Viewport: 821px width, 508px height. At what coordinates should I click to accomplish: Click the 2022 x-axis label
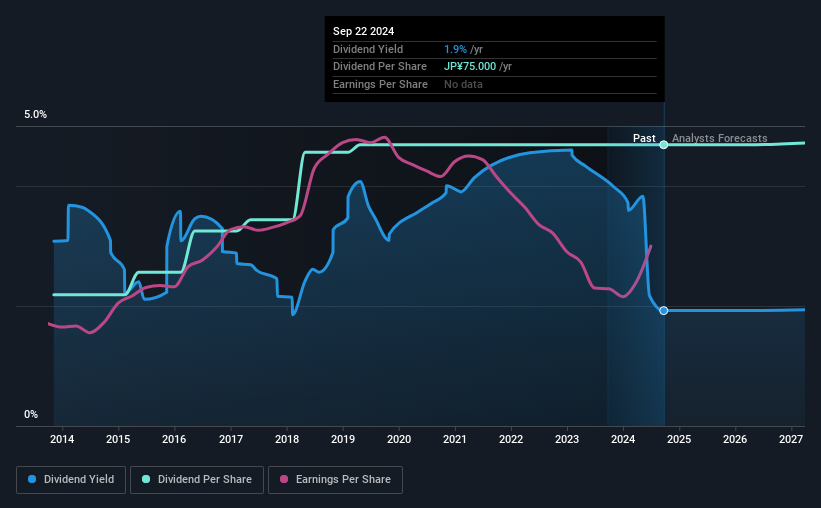click(x=511, y=439)
